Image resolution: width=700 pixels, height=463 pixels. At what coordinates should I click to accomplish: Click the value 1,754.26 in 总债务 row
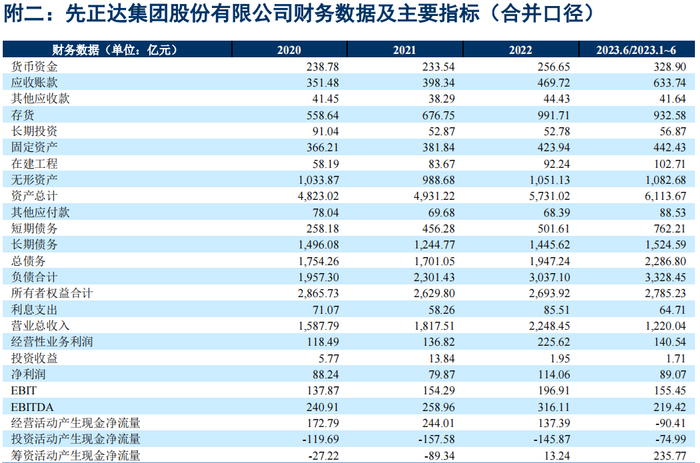point(318,261)
